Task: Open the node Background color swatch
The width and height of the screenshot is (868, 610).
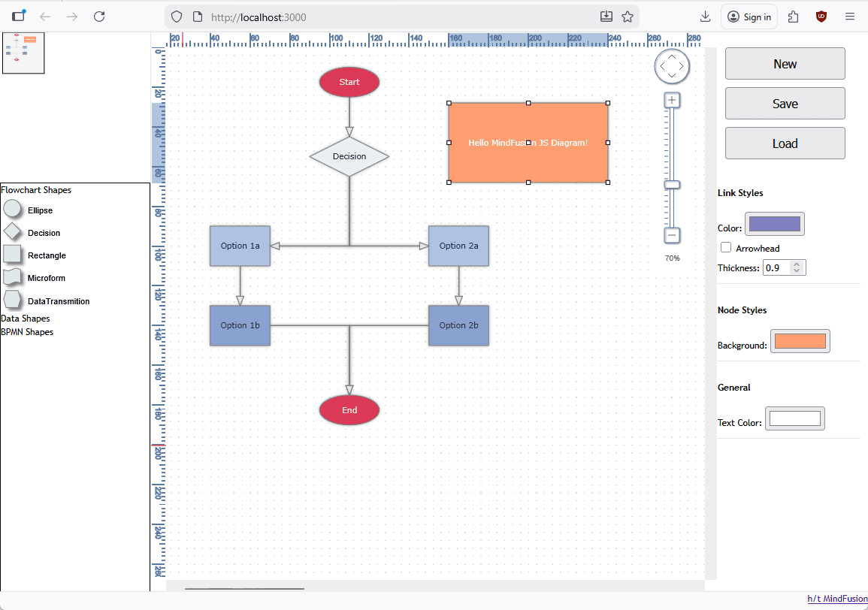Action: [800, 341]
